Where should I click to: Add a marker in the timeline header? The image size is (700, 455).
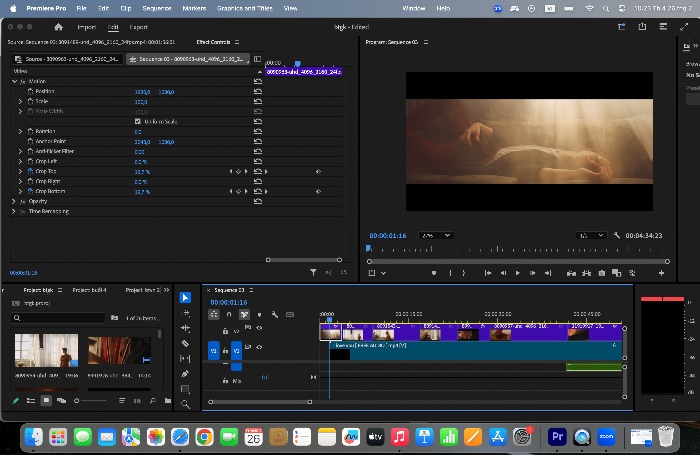pos(259,315)
